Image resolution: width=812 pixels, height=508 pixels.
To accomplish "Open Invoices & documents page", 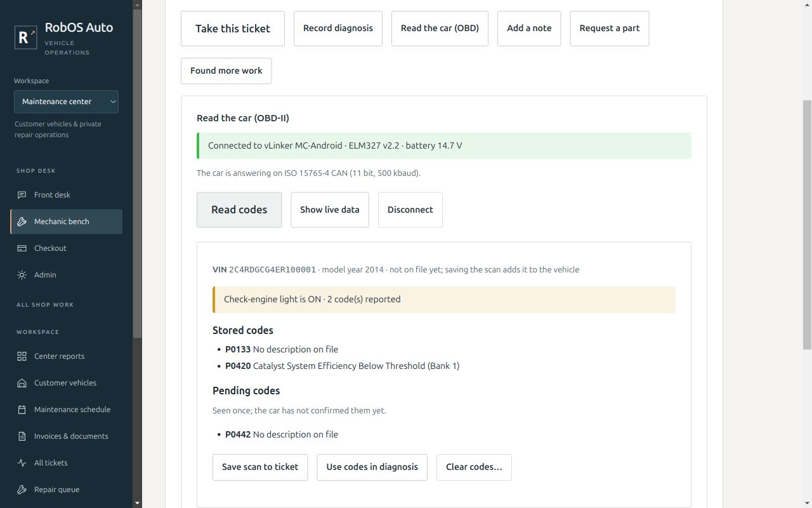I will pyautogui.click(x=66, y=436).
